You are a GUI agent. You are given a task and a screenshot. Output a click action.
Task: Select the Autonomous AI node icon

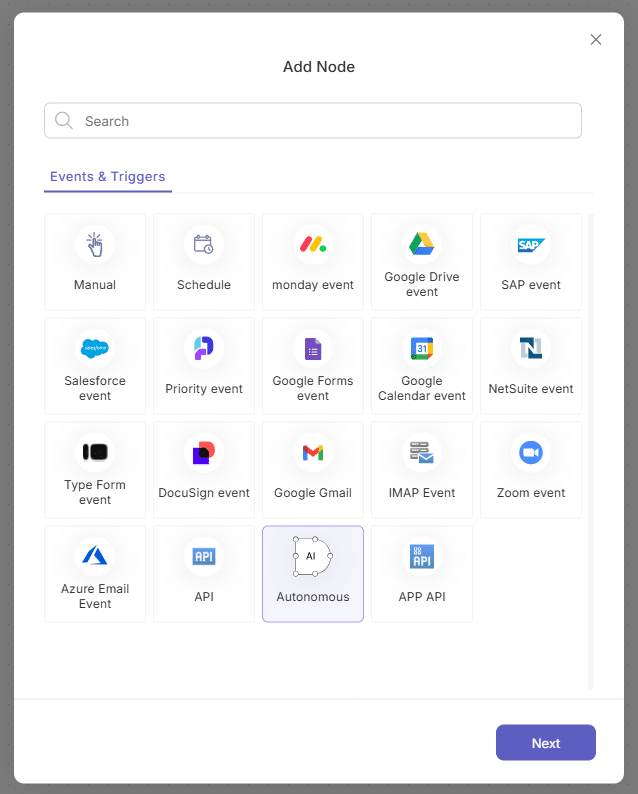point(313,557)
